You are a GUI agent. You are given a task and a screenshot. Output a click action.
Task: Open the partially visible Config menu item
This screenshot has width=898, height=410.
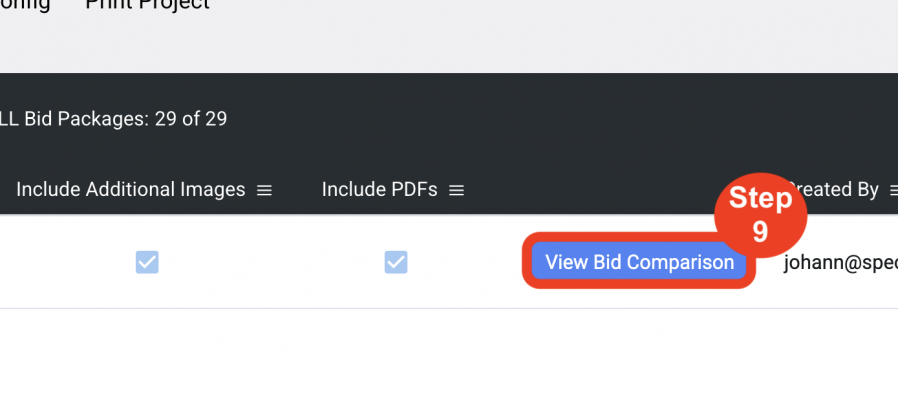pos(25,5)
